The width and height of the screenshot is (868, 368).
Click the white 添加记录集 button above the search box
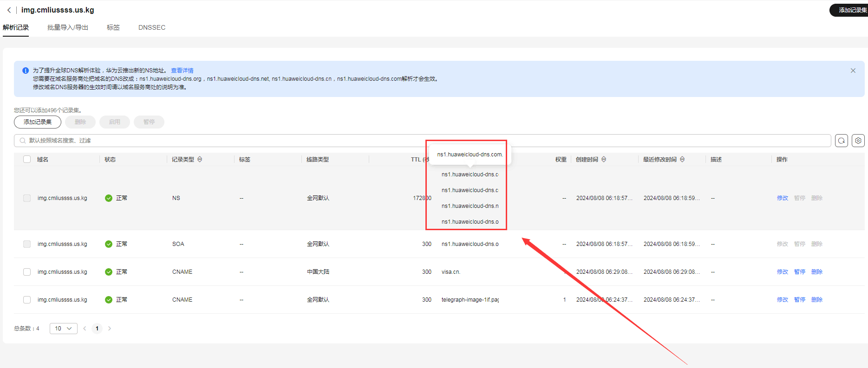click(x=38, y=122)
